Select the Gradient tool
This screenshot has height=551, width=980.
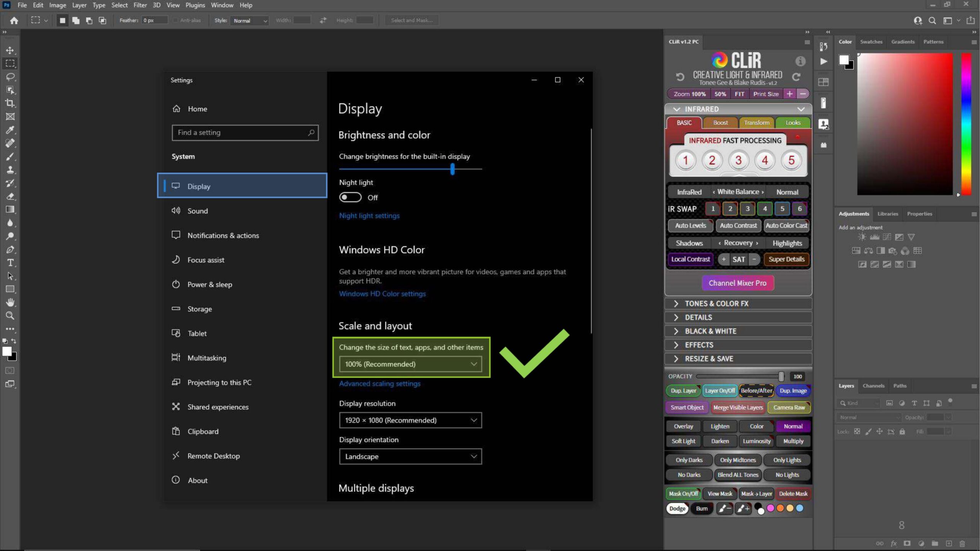[x=10, y=209]
